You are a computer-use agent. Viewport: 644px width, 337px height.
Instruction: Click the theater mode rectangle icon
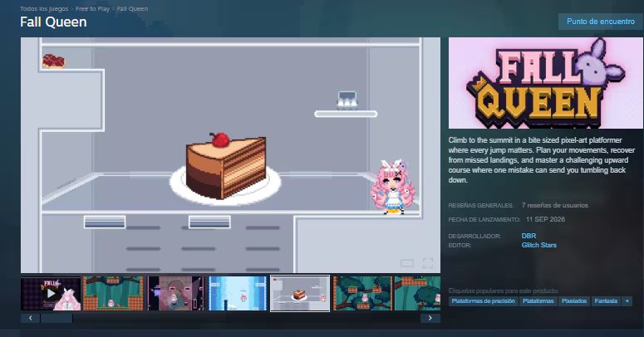407,263
